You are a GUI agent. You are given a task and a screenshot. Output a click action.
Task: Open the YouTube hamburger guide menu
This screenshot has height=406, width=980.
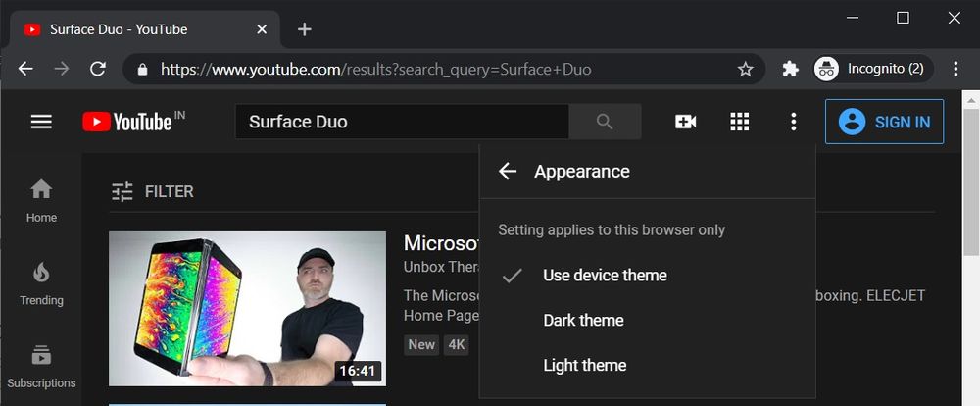click(x=41, y=122)
